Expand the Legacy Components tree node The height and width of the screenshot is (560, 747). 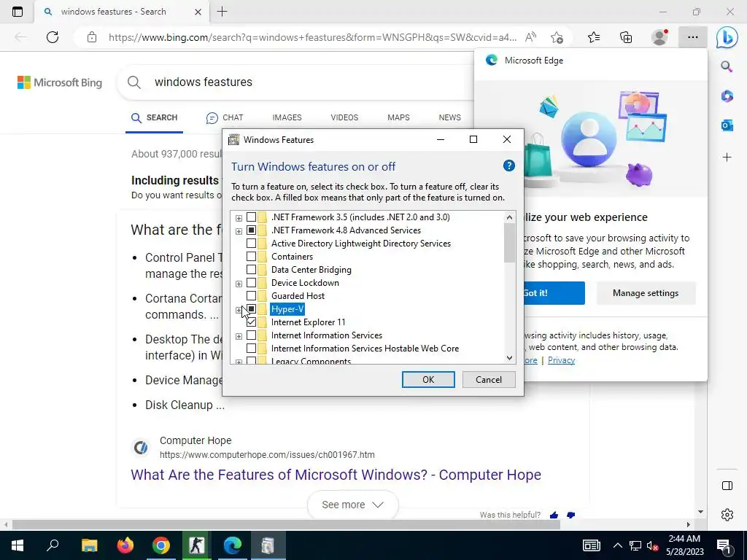239,362
